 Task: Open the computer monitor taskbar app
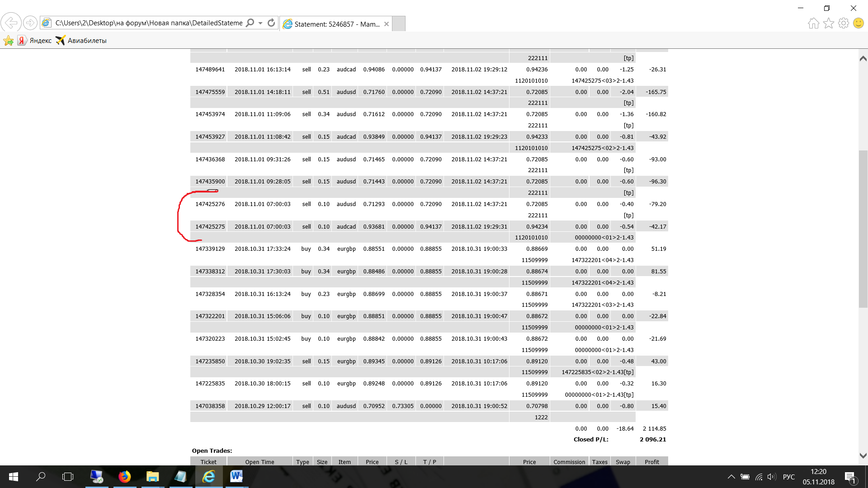97,477
